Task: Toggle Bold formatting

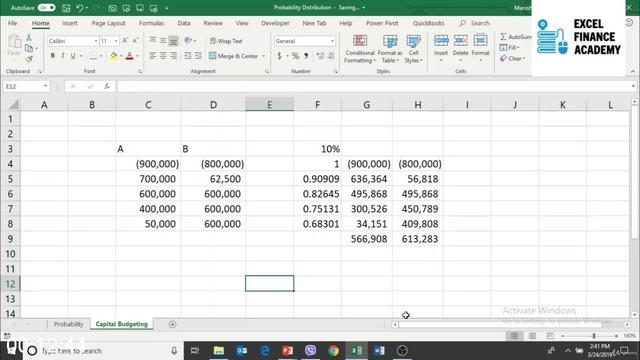Action: [x=53, y=56]
